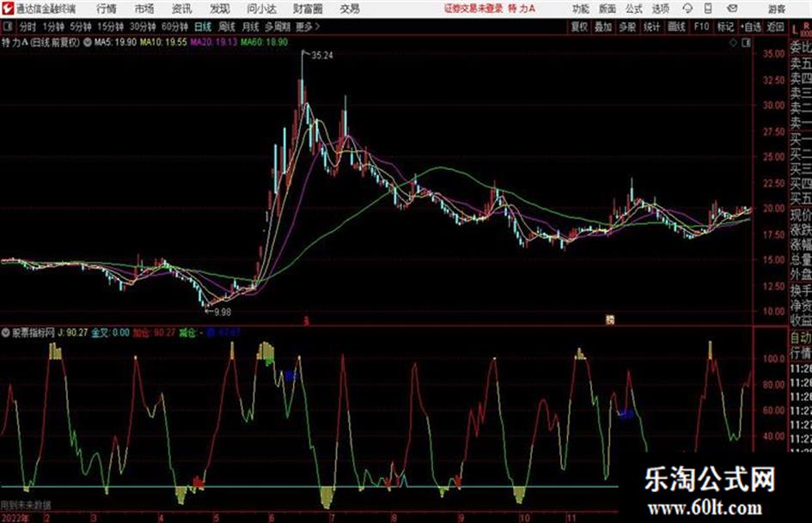
Task: Click the diamond icon at the chart's top right
Action: 733,43
